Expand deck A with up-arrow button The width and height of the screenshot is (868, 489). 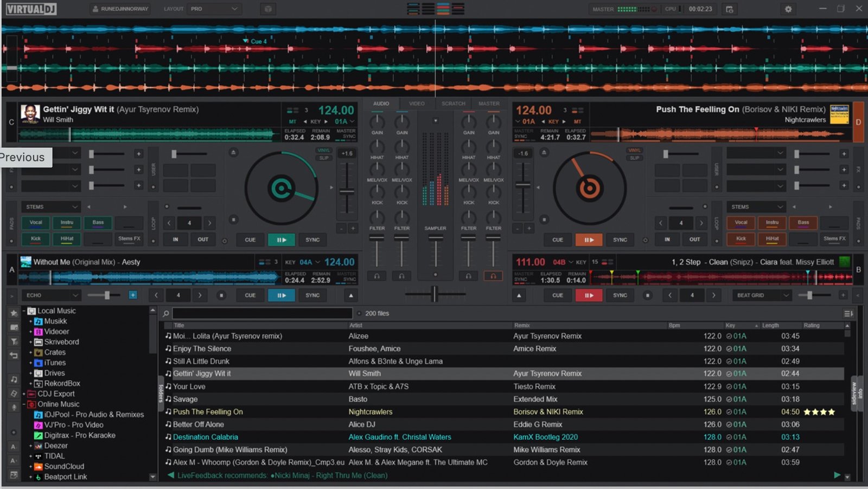coord(351,295)
